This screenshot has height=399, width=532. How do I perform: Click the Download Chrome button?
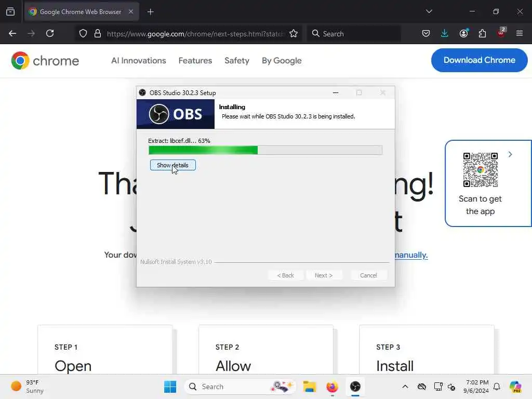click(x=479, y=60)
